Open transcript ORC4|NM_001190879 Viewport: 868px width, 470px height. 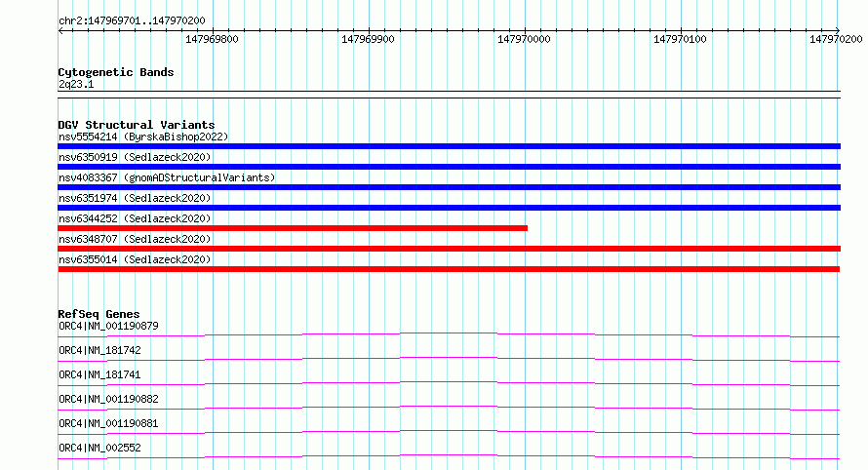(x=108, y=326)
